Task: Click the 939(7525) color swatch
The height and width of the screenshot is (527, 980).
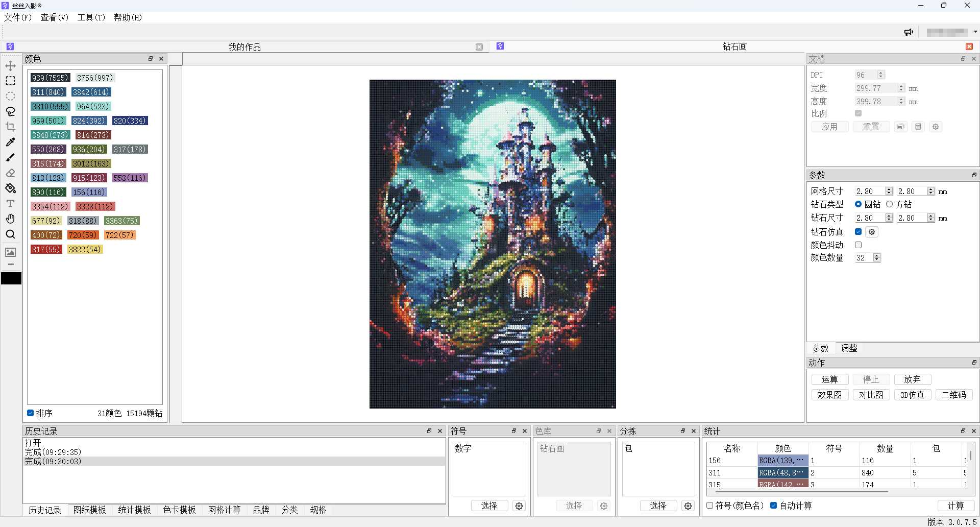Action: (50, 78)
